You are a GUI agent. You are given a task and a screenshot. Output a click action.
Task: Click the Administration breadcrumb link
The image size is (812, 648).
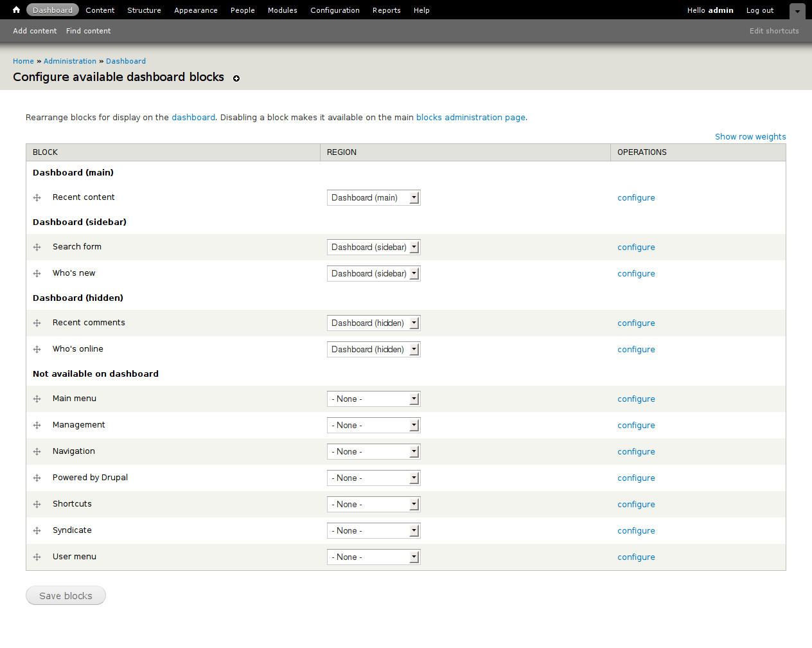click(70, 61)
